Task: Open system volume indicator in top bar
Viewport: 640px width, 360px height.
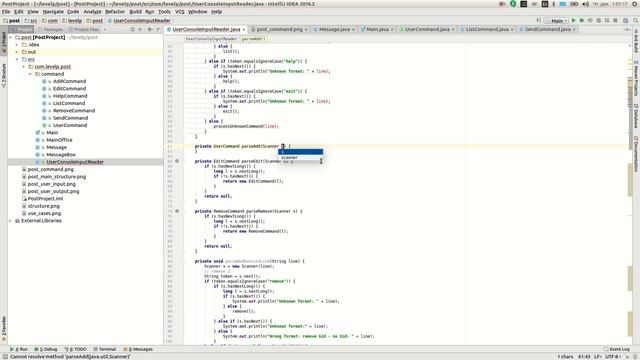Action: [585, 4]
